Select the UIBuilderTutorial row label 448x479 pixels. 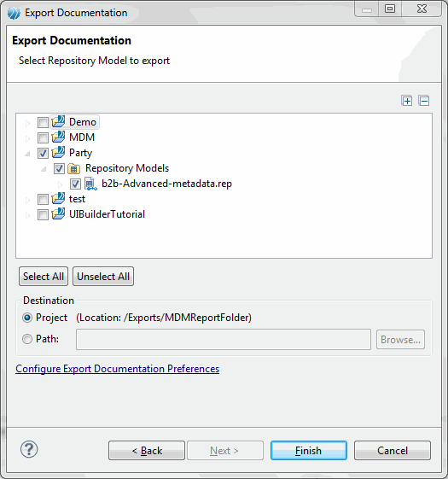(x=107, y=214)
